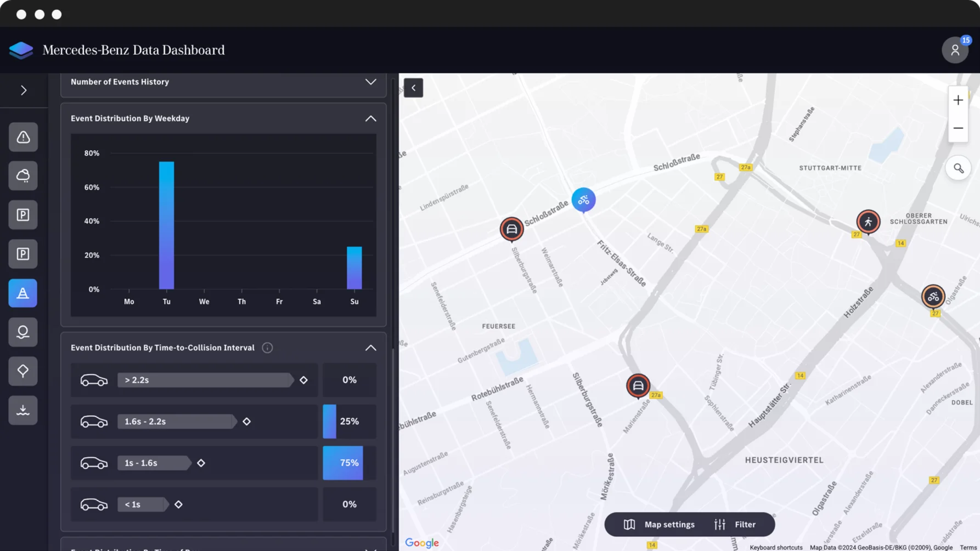Expand the left sidebar navigation
Image resolution: width=980 pixels, height=551 pixels.
click(24, 90)
